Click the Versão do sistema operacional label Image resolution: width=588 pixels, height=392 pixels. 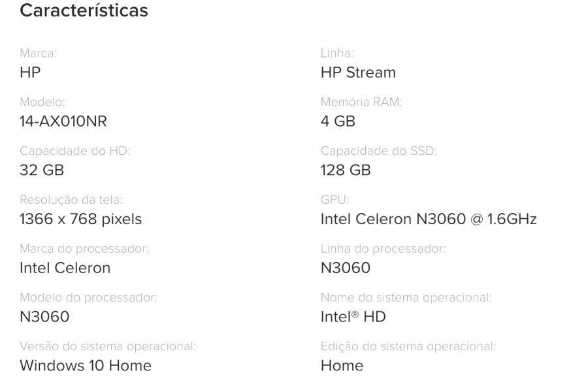coord(108,347)
